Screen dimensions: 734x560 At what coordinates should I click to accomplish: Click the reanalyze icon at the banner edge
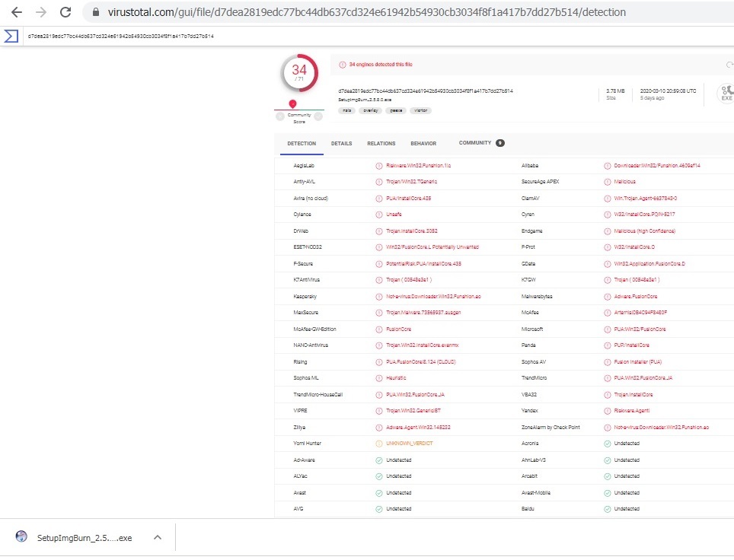click(729, 65)
